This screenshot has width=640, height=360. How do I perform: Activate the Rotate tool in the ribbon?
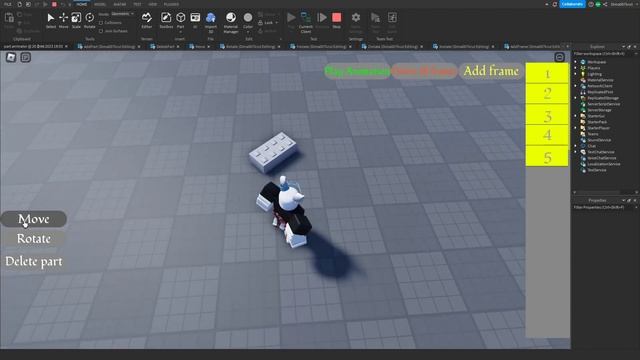point(89,20)
